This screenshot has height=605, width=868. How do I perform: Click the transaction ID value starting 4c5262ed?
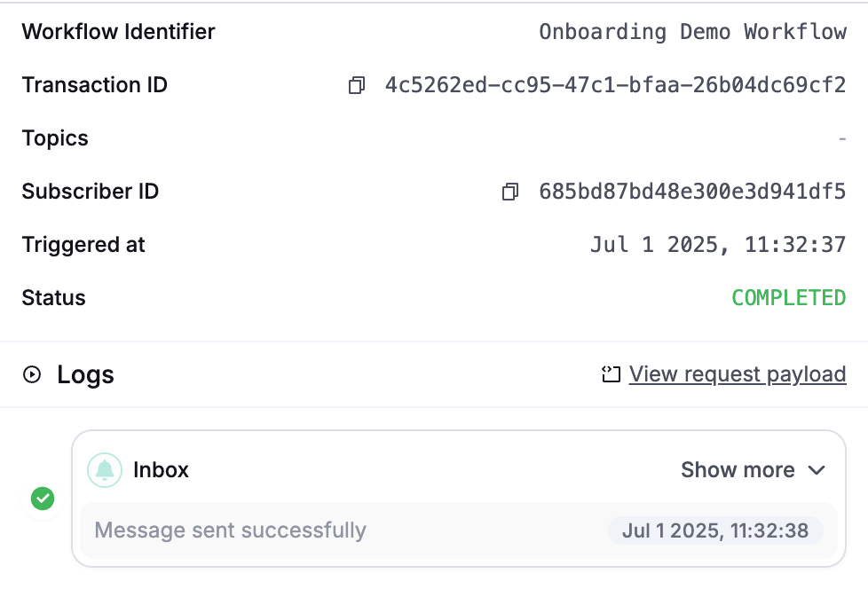615,85
